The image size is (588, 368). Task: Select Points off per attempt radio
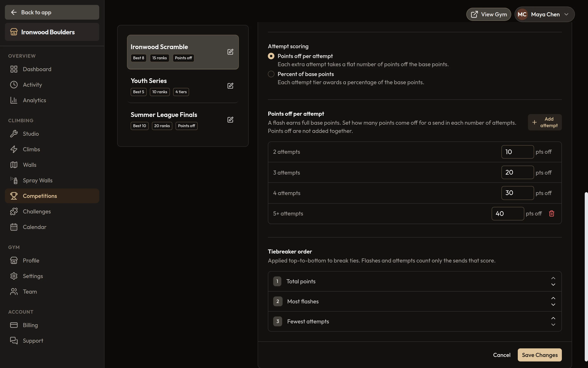271,56
